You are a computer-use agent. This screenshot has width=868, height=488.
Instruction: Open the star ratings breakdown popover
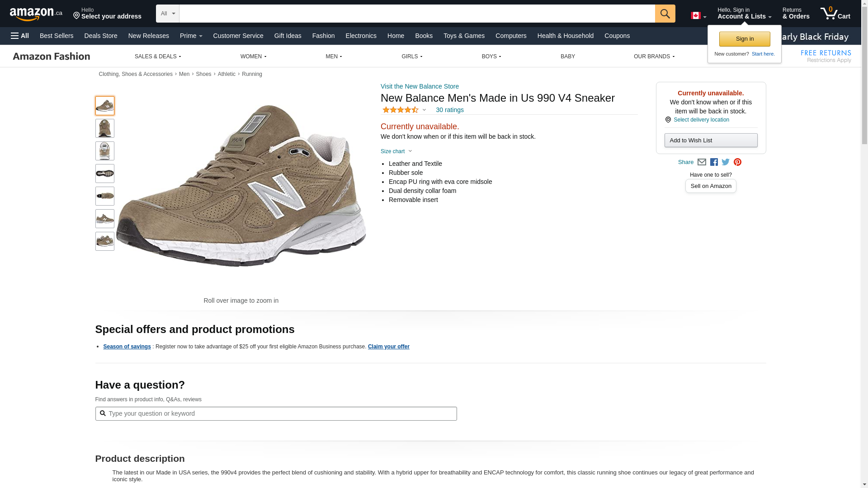coord(404,110)
